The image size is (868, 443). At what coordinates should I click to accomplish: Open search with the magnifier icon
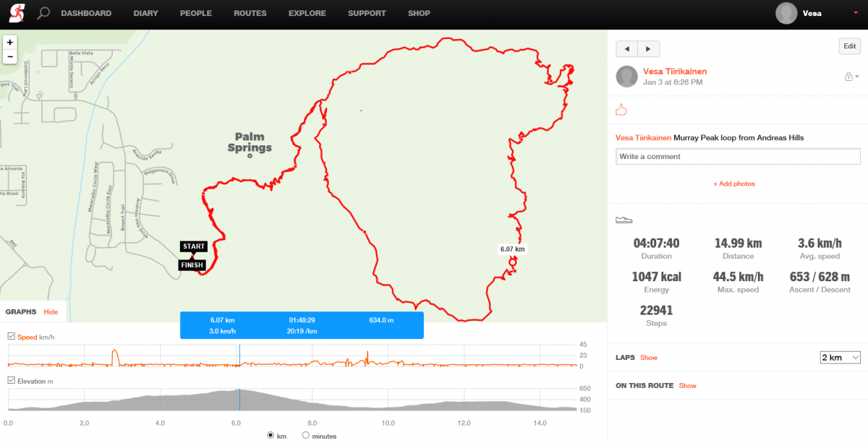43,13
